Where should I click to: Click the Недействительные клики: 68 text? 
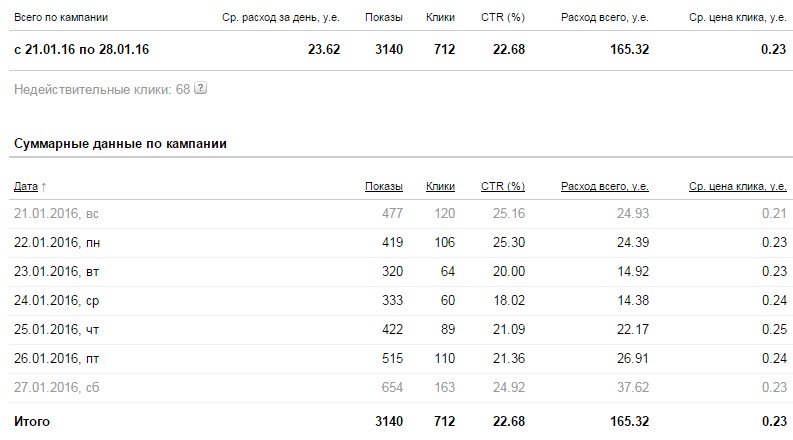pos(102,90)
